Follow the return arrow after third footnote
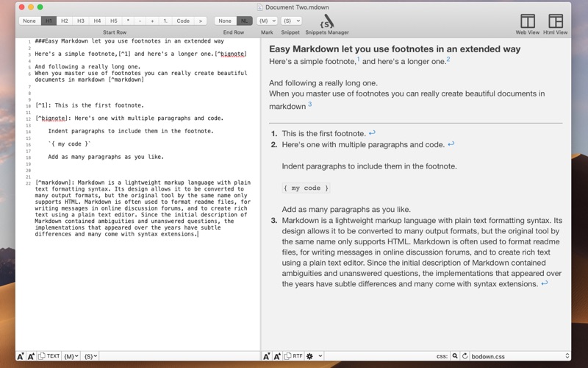The width and height of the screenshot is (588, 368). pyautogui.click(x=544, y=283)
